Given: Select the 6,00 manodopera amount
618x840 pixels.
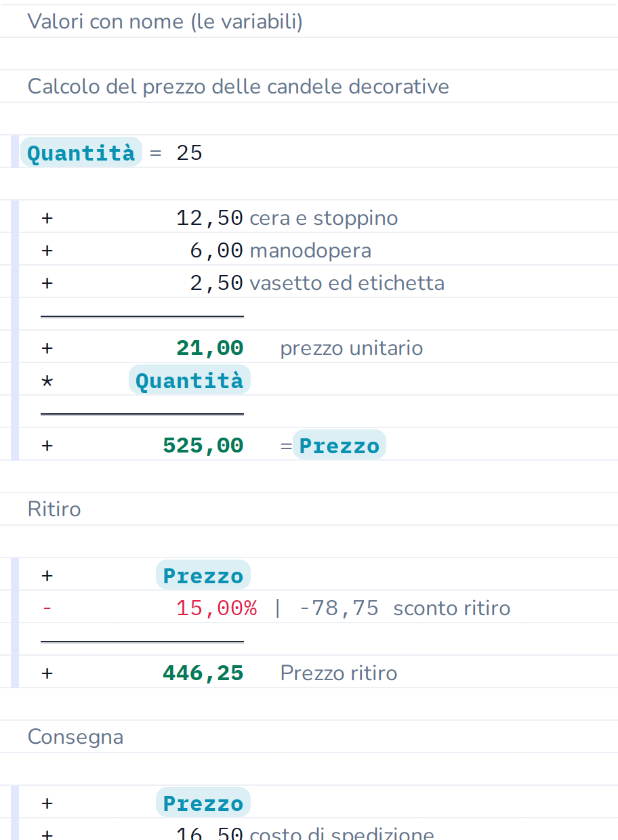Looking at the screenshot, I should (x=216, y=251).
